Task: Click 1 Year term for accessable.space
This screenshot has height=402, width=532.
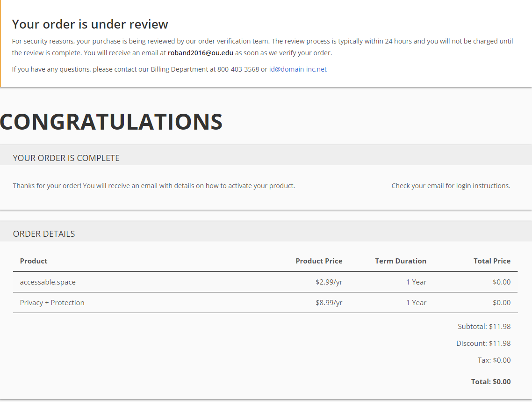Action: tap(417, 282)
